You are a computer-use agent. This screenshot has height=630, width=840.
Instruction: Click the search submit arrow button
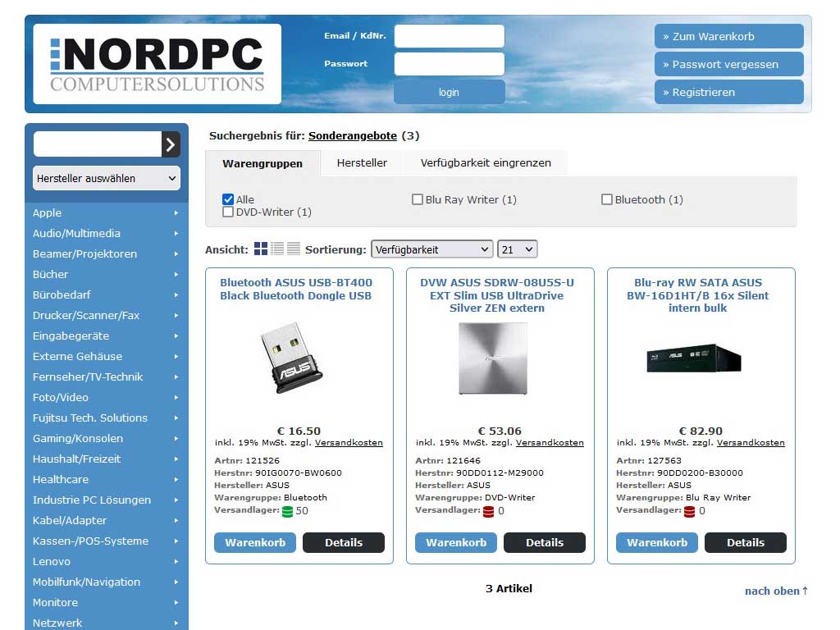pos(171,144)
